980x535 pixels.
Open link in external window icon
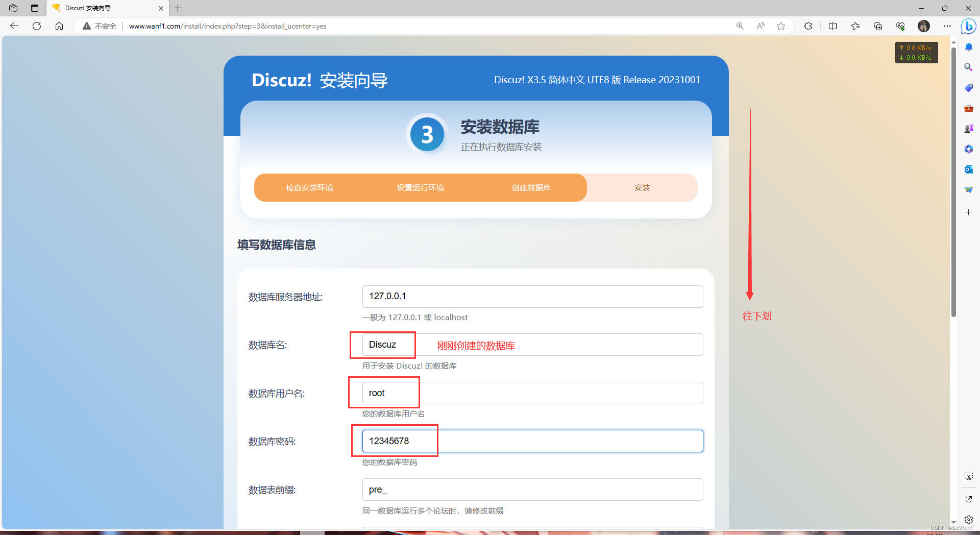click(968, 499)
